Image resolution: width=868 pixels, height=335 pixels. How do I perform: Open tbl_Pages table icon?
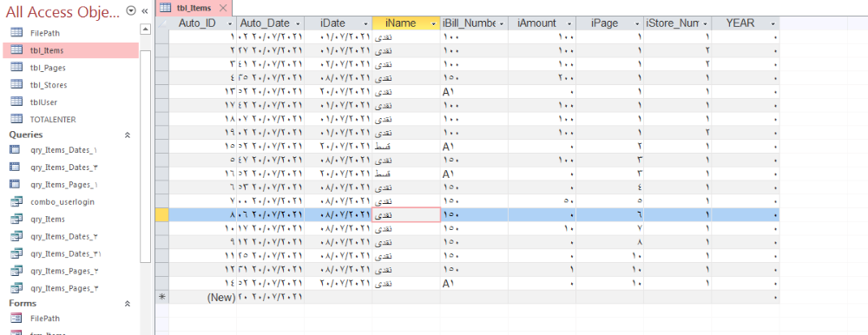(x=16, y=68)
